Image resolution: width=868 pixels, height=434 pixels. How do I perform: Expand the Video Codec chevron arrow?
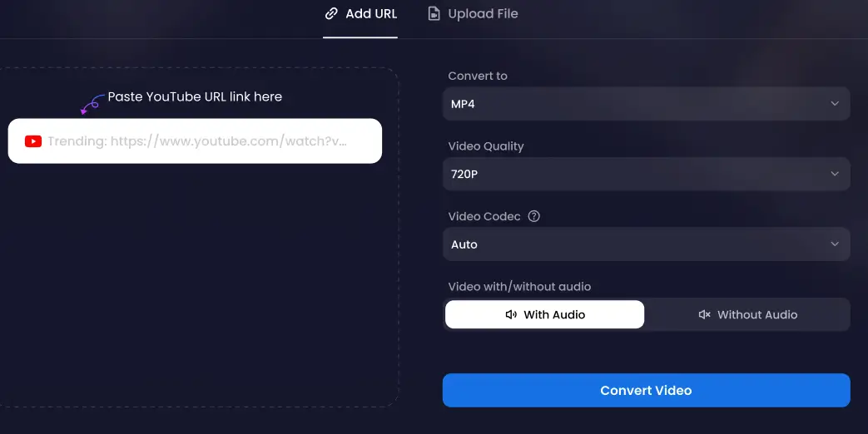(835, 244)
